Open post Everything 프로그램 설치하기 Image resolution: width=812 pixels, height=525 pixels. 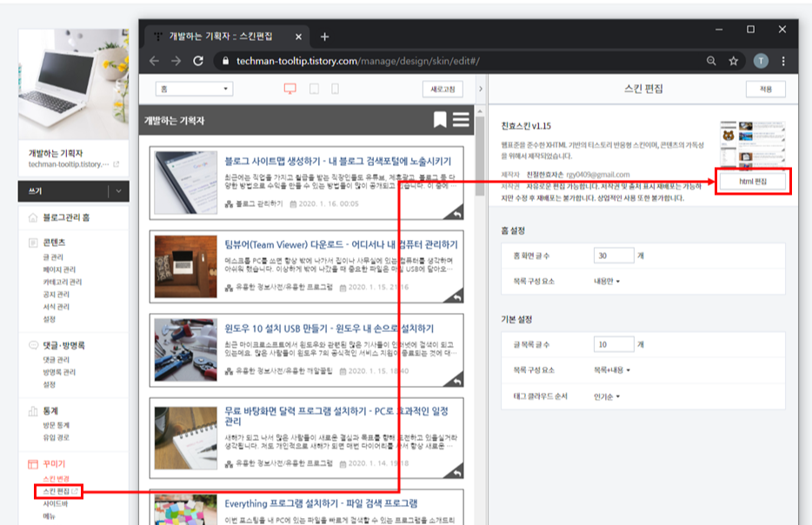[x=321, y=503]
